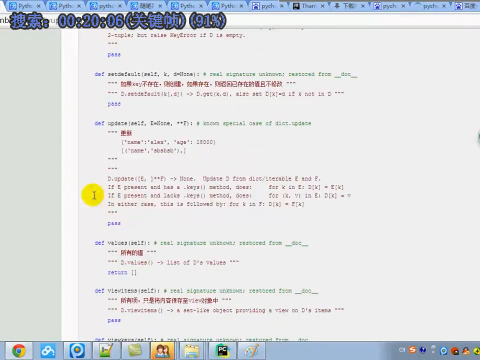Launch the Paint palette icon in taskbar
The image size is (480, 360).
click(x=251, y=351)
